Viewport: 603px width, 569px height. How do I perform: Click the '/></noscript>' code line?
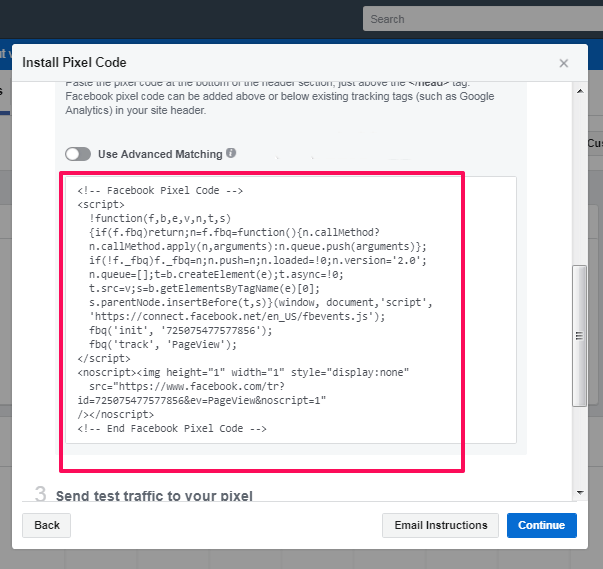115,414
